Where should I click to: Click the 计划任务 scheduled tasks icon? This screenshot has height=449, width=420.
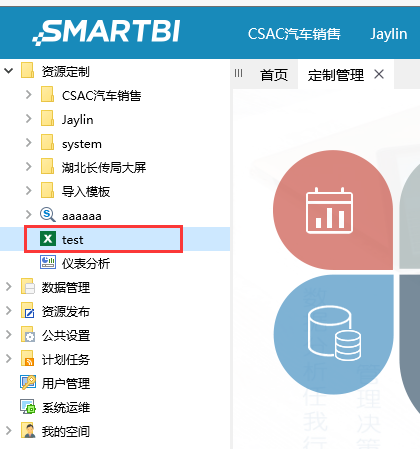tap(28, 359)
